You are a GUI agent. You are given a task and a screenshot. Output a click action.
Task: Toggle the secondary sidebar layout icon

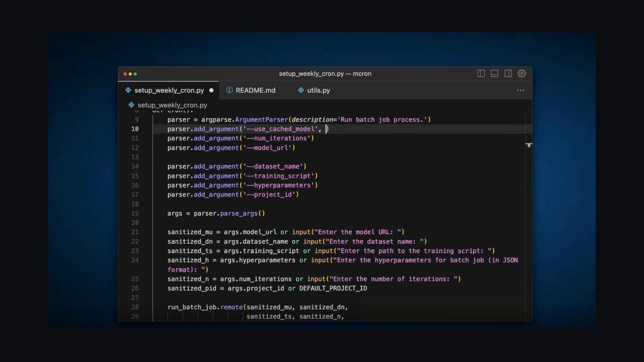[x=508, y=73]
